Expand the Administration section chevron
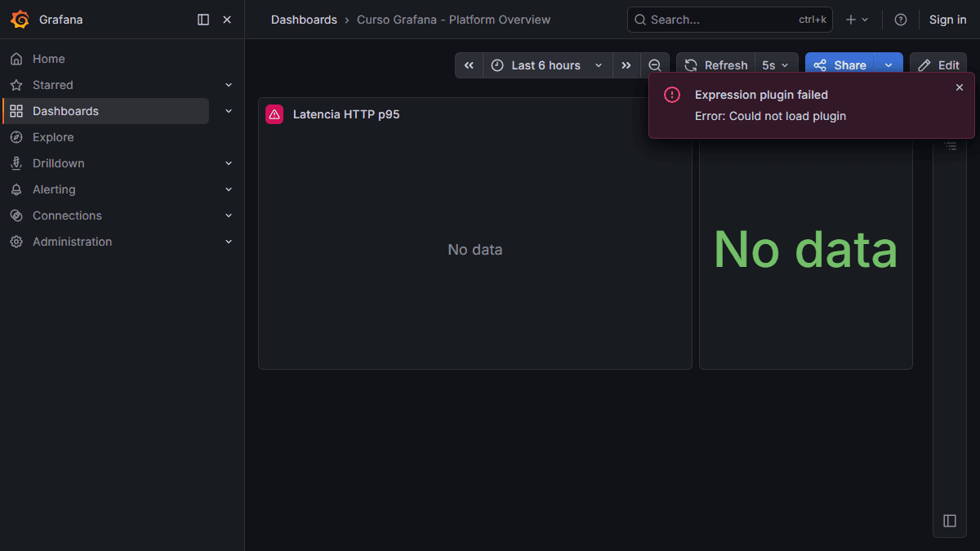980x551 pixels. click(229, 242)
